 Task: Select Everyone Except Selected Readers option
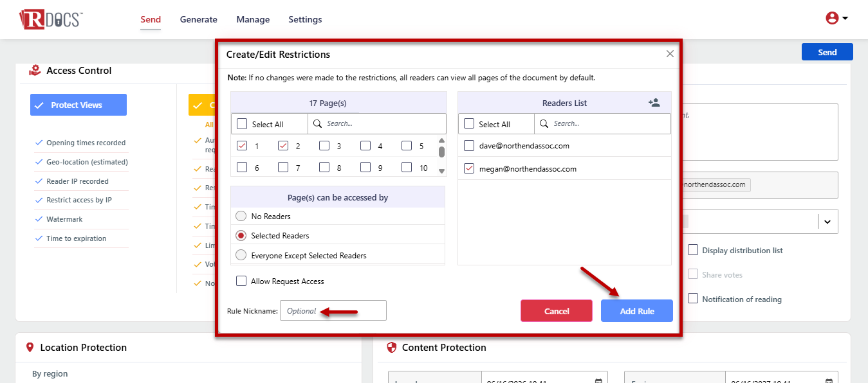[241, 255]
